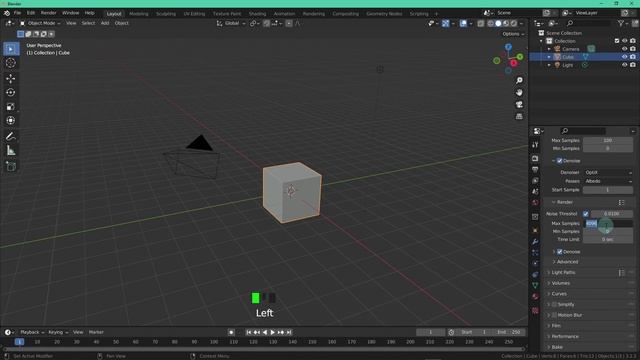Expand the Light Paths panel
The width and height of the screenshot is (640, 360).
click(x=563, y=273)
